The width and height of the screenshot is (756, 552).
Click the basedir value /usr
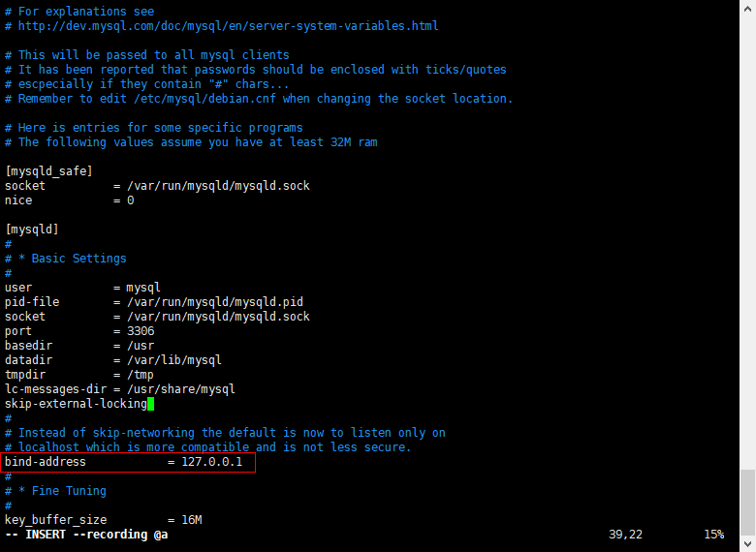coord(141,346)
